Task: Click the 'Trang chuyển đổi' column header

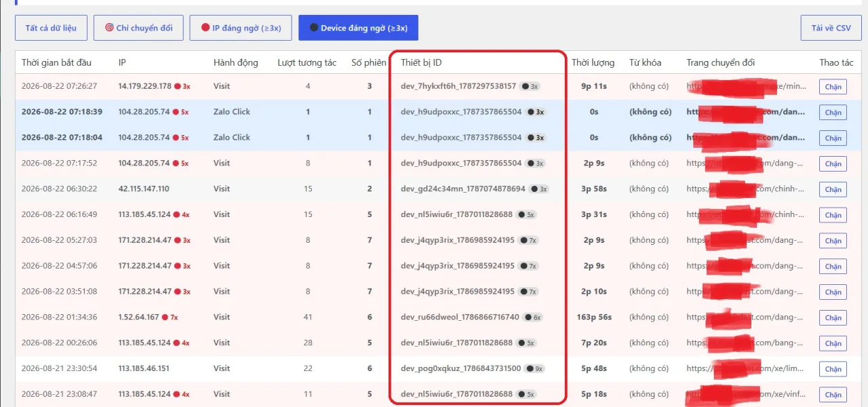Action: (720, 62)
